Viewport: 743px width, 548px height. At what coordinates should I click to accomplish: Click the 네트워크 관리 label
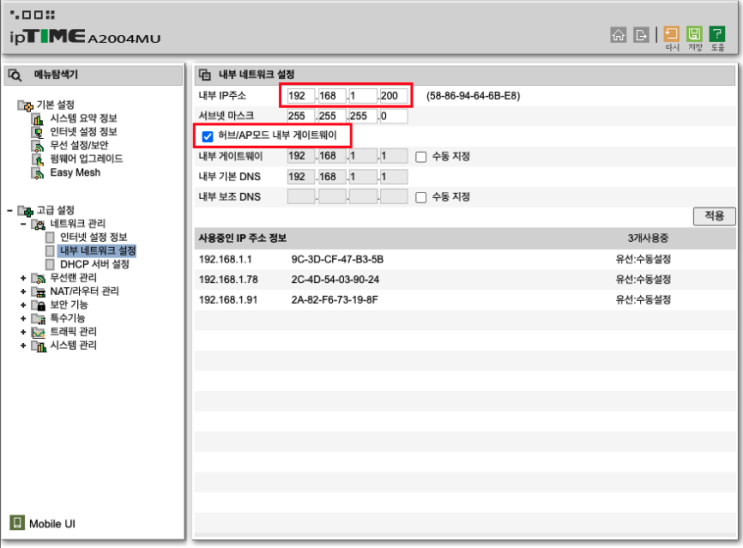(78, 224)
